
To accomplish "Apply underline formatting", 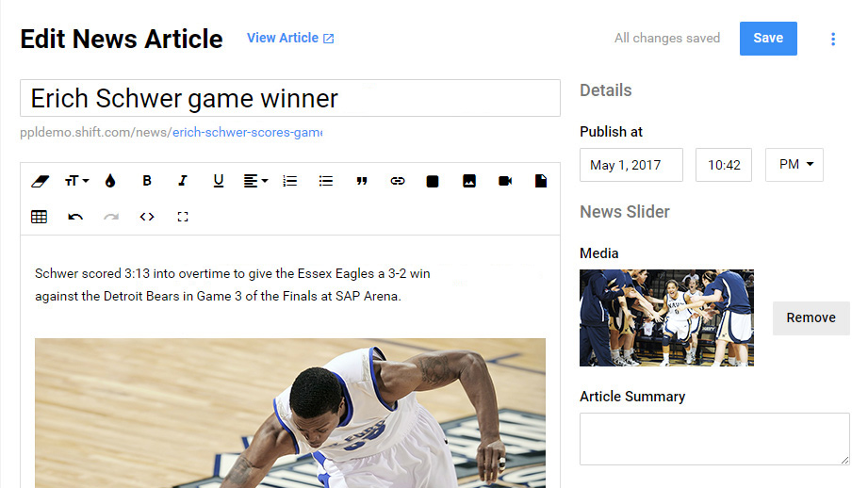I will pos(218,181).
